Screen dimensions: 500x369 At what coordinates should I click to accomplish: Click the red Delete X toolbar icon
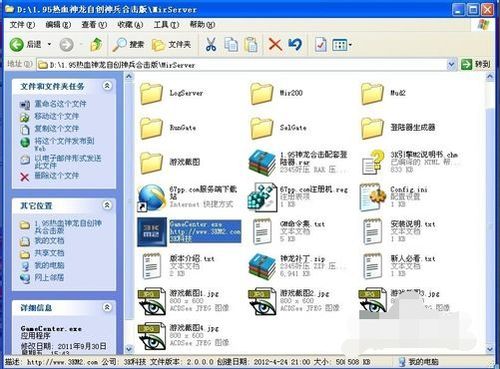pyautogui.click(x=275, y=44)
